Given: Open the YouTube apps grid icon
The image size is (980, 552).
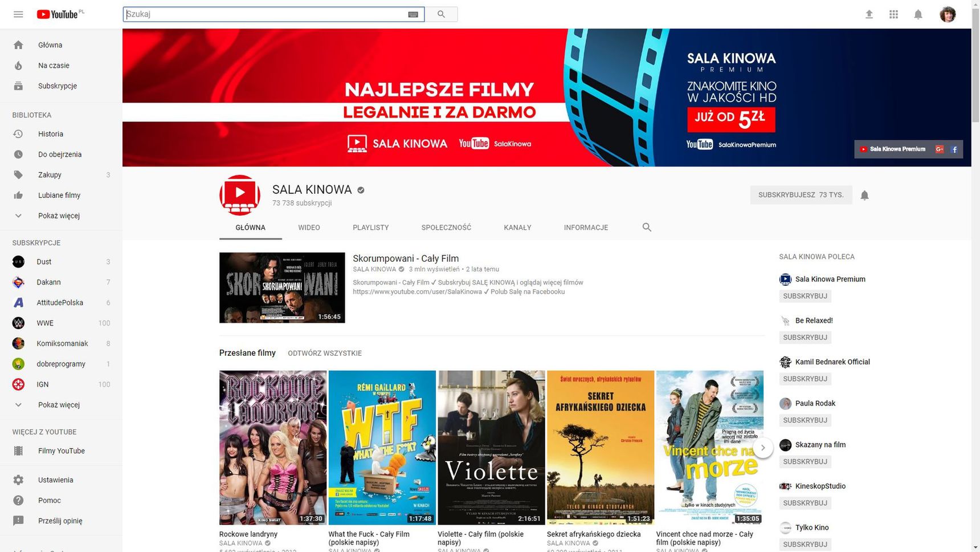Looking at the screenshot, I should (893, 14).
